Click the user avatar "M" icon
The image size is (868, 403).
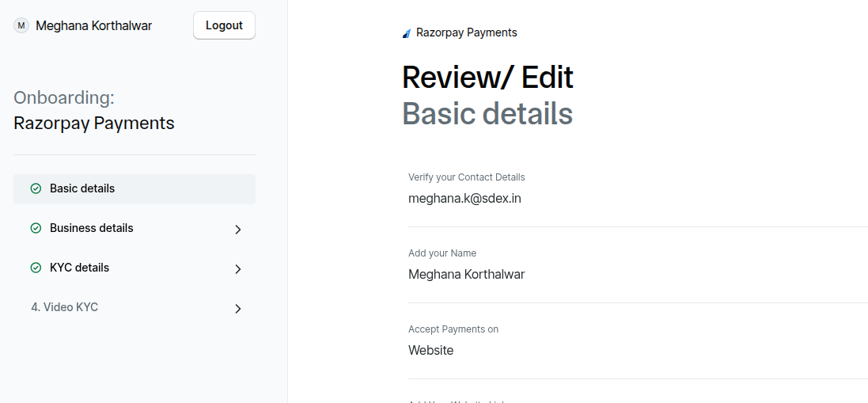pos(21,25)
